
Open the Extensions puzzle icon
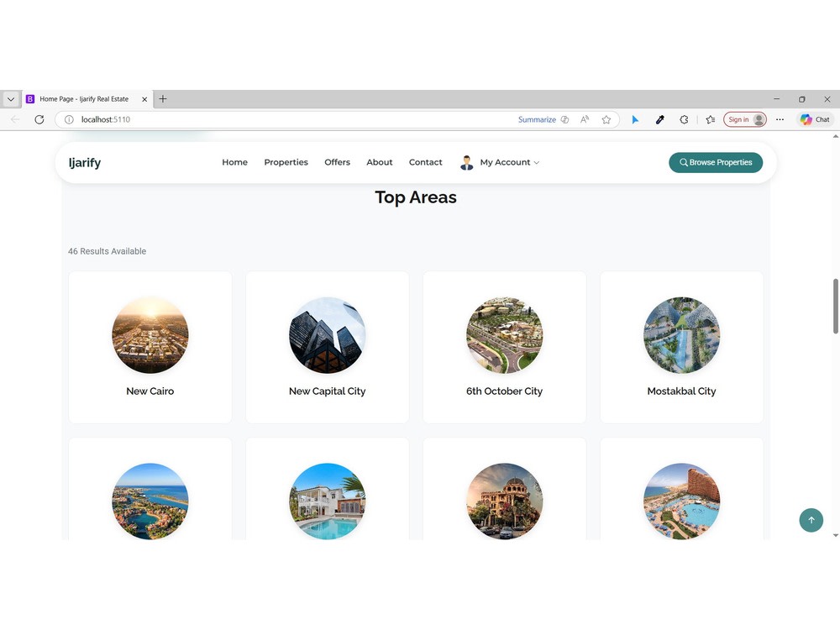tap(684, 119)
